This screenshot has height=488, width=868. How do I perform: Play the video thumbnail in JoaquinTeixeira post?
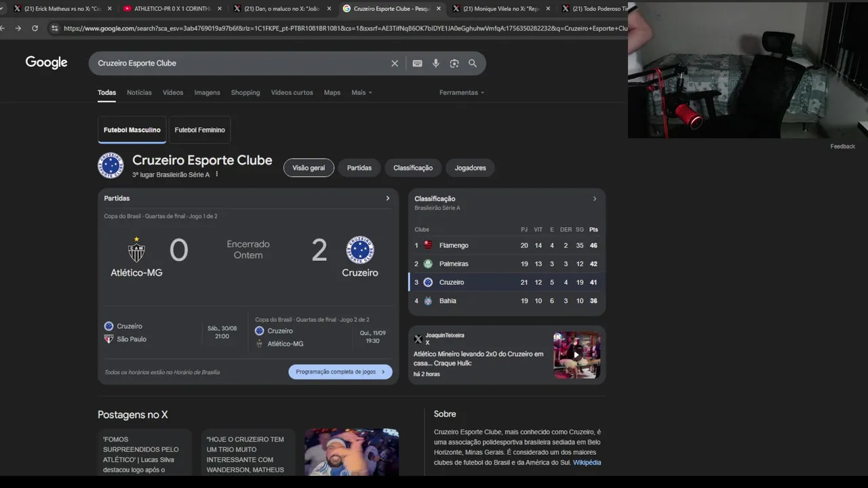click(576, 354)
